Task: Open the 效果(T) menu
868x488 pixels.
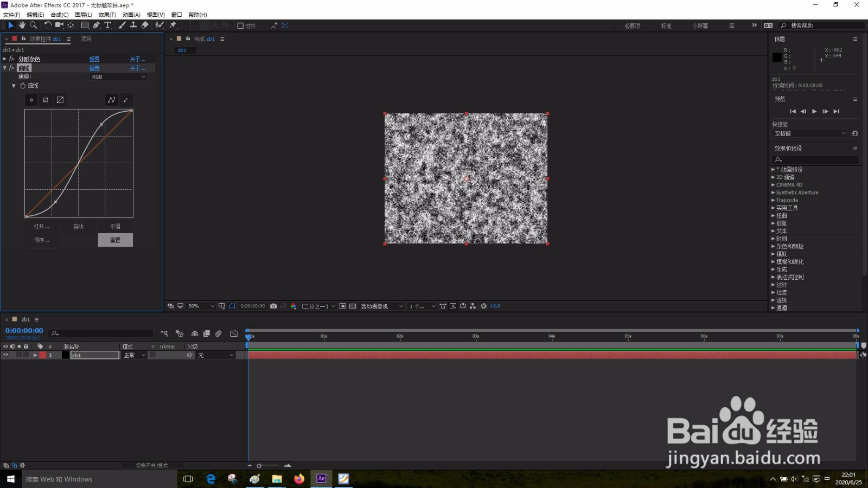Action: (x=107, y=15)
